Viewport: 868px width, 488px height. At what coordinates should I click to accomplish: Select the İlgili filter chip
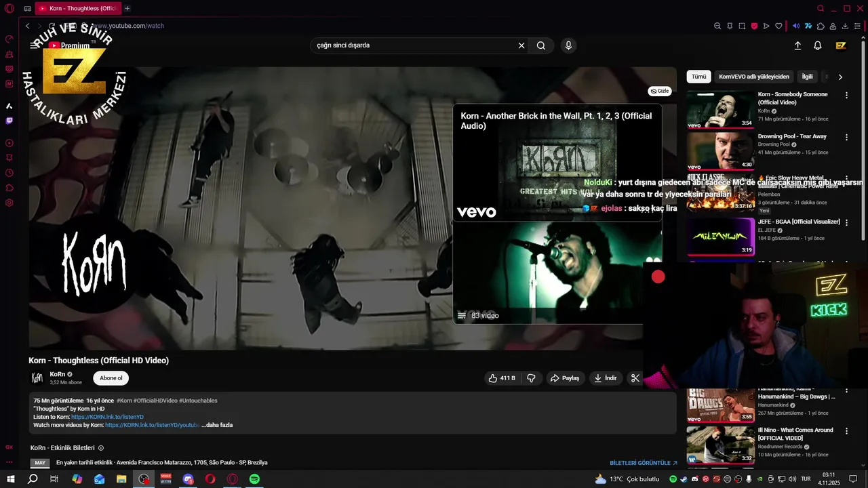[807, 77]
